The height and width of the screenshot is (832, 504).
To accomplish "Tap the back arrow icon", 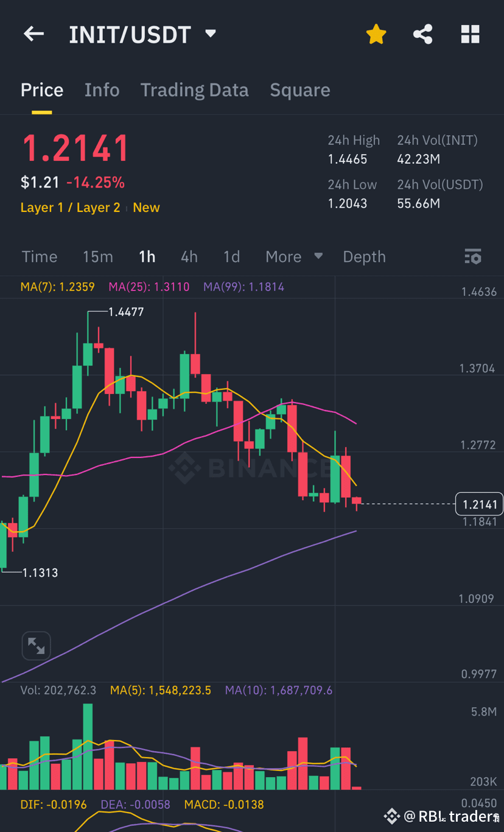I will coord(33,34).
